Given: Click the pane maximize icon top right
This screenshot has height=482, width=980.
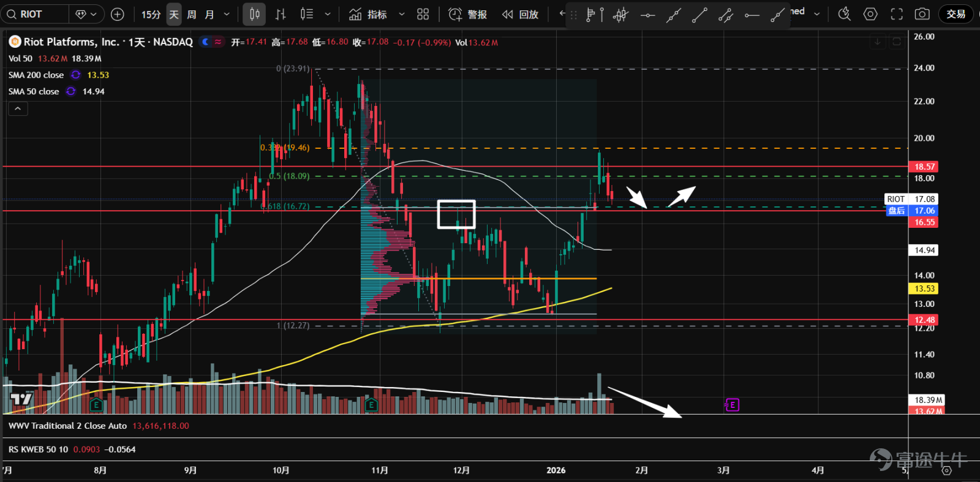Looking at the screenshot, I should tap(897, 42).
